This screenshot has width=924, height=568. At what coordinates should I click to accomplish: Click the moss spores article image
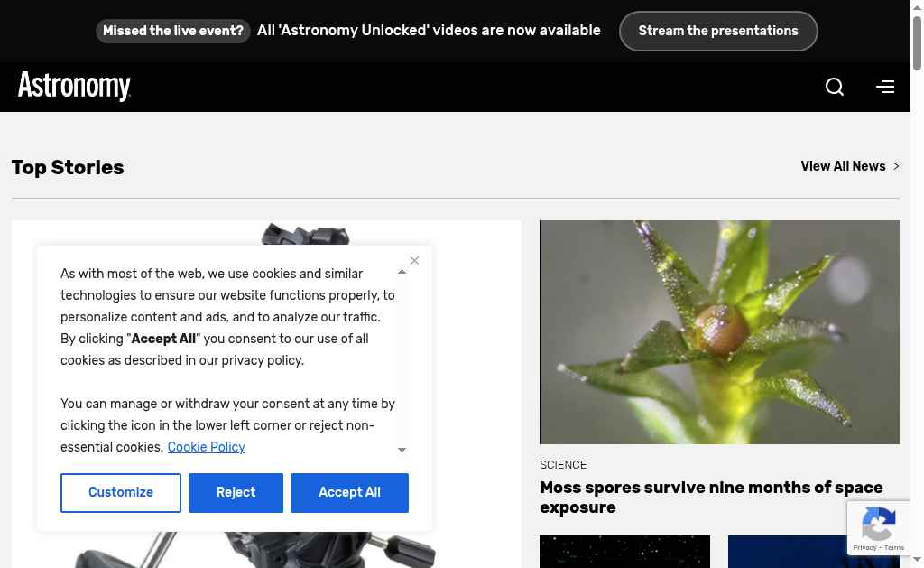pyautogui.click(x=719, y=332)
